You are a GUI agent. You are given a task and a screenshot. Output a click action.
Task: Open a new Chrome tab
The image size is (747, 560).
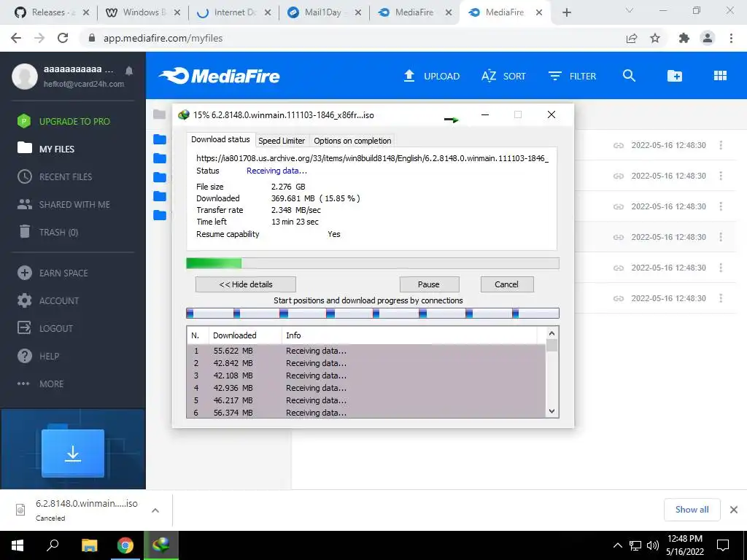click(566, 12)
